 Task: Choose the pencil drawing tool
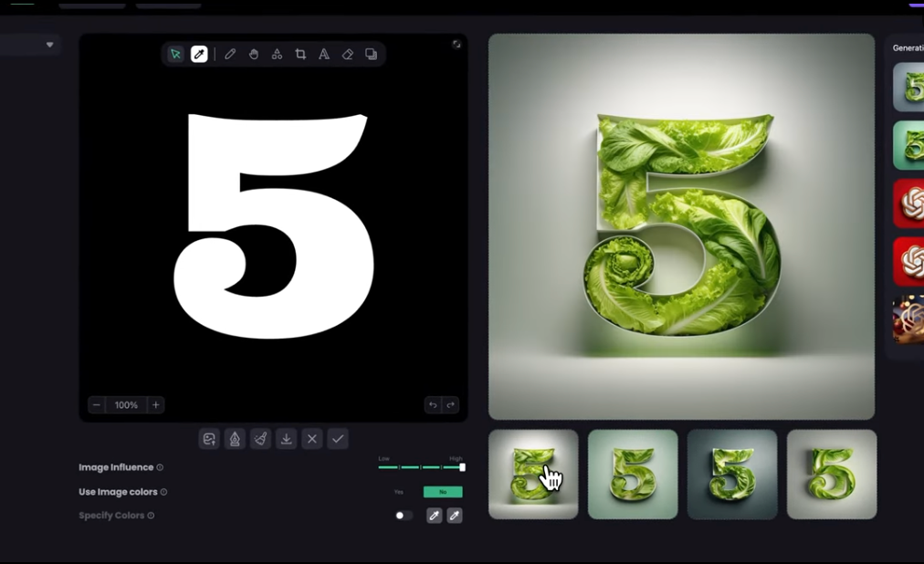pos(230,55)
